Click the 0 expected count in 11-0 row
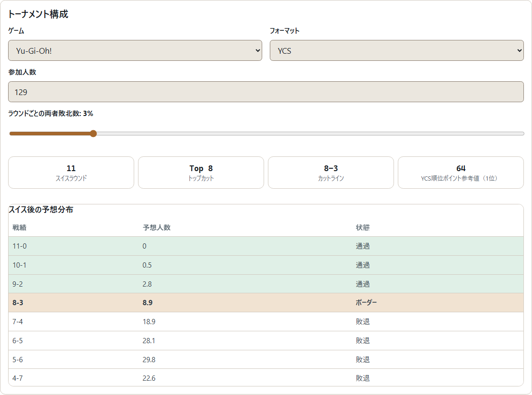 (x=145, y=246)
